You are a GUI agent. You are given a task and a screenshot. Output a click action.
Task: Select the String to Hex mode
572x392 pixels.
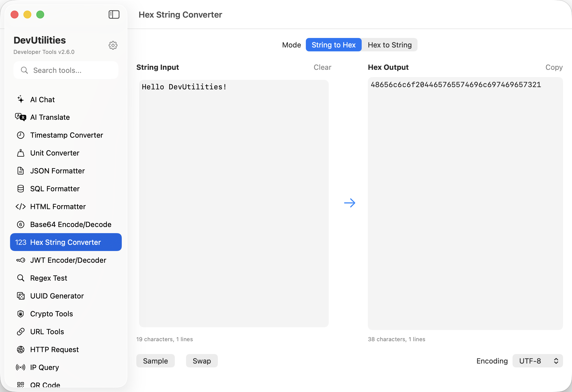click(x=333, y=45)
